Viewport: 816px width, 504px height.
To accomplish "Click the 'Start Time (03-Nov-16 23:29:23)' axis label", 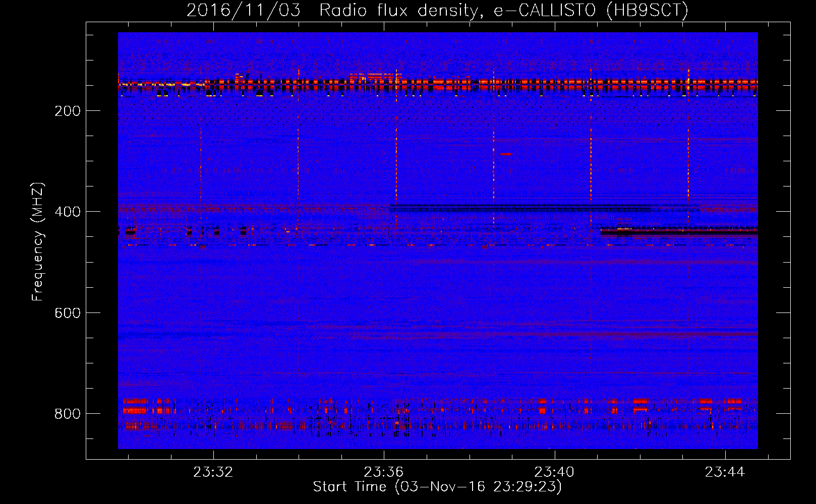I will (437, 487).
